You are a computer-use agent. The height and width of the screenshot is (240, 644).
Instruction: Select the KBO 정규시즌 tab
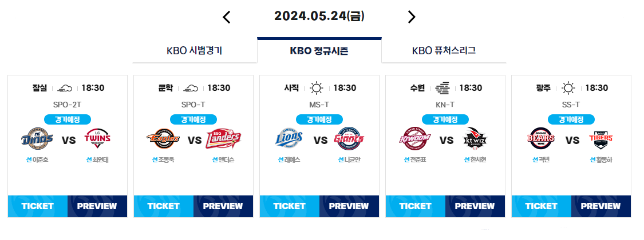pos(319,50)
